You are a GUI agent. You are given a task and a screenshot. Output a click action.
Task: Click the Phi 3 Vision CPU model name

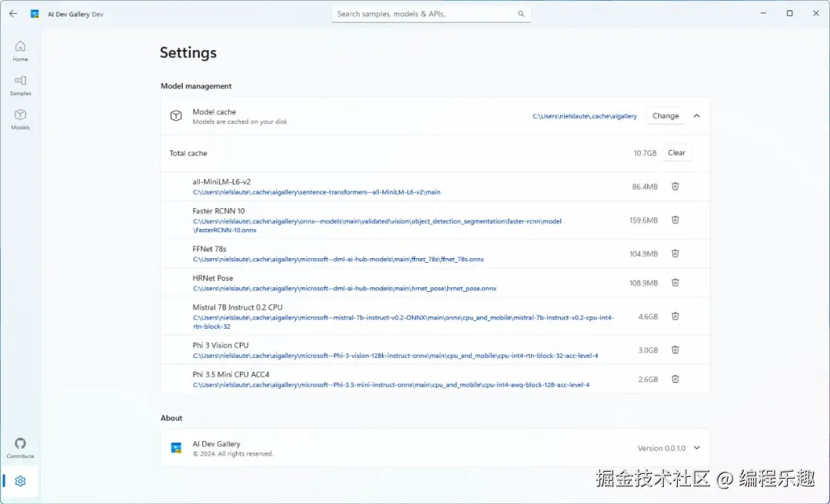coord(221,345)
